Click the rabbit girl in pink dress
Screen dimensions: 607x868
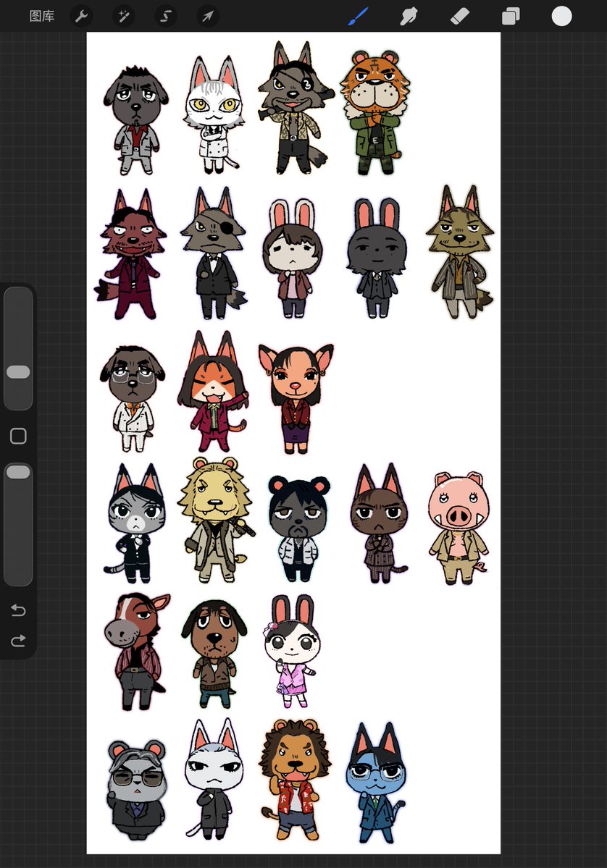point(292,652)
